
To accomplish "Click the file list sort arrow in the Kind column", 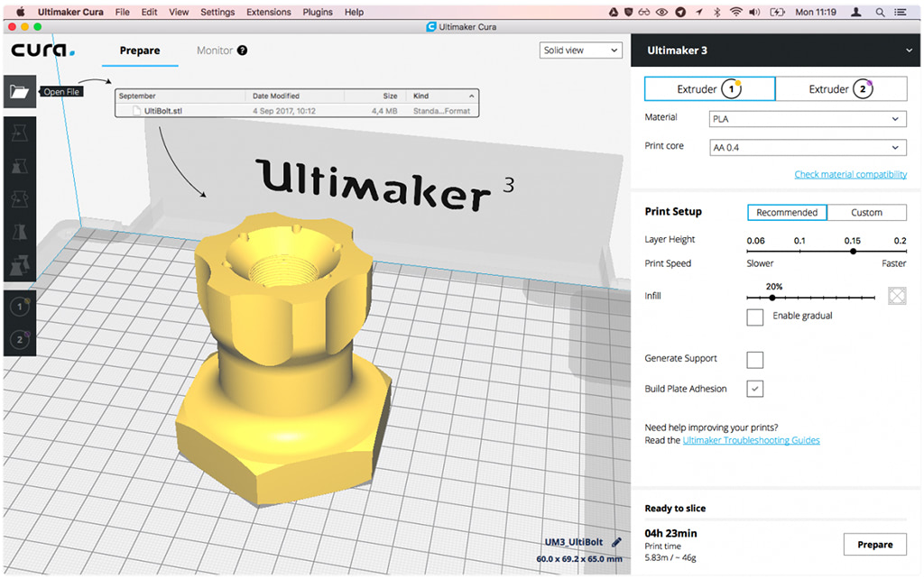I will pos(471,96).
